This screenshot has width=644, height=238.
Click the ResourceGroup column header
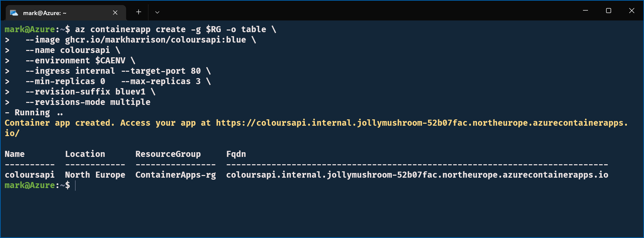coord(168,154)
